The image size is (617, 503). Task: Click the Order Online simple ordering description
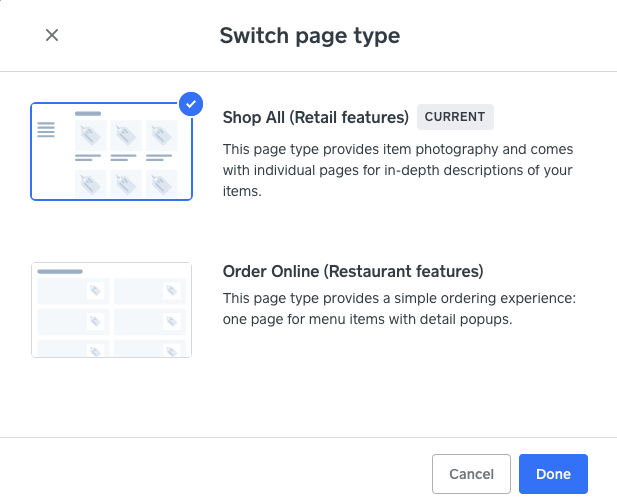[399, 309]
